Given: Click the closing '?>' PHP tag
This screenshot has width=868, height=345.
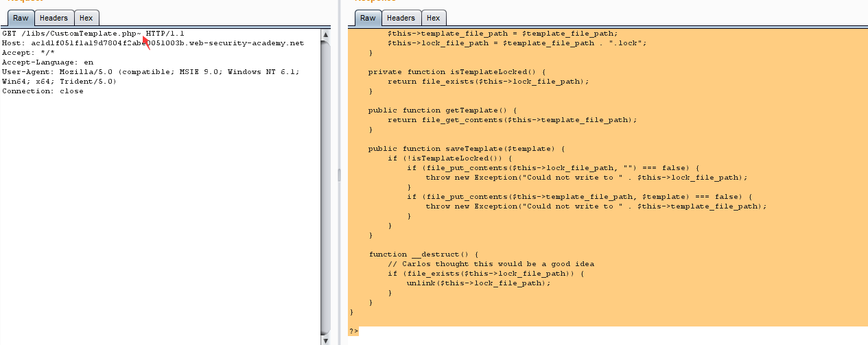Looking at the screenshot, I should [354, 331].
